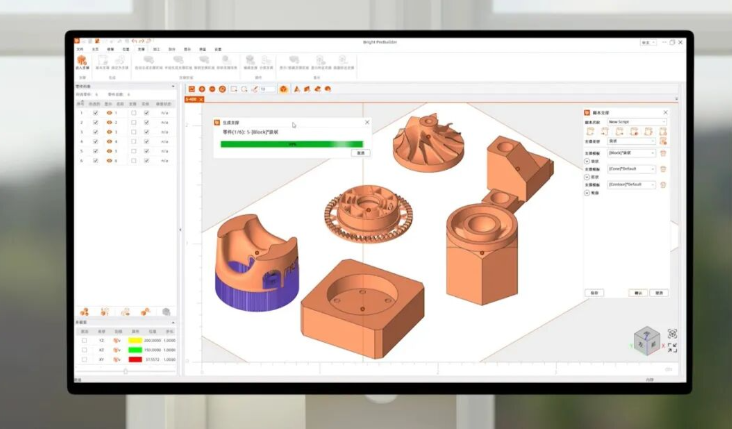Expand the options under the [Contour]*Default template
The height and width of the screenshot is (429, 732).
[x=587, y=193]
